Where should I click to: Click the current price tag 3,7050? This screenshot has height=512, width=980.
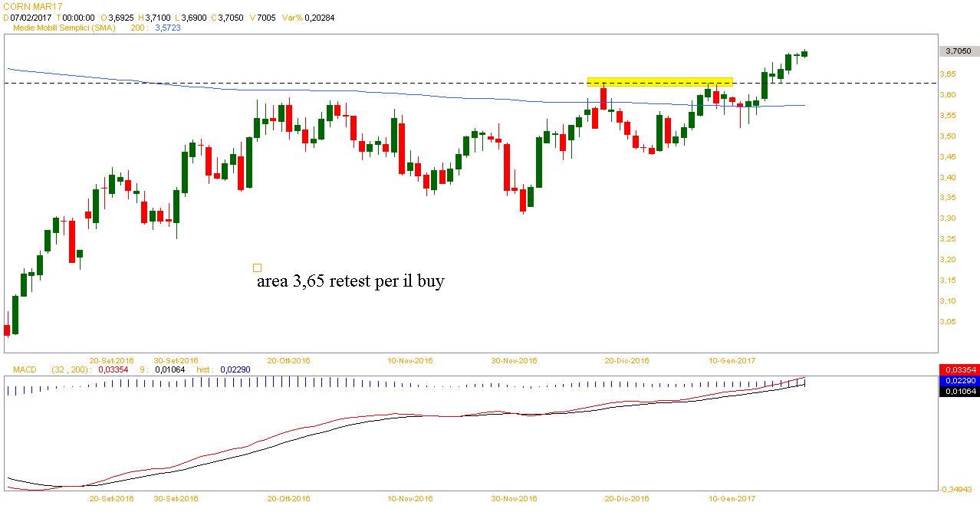point(958,51)
